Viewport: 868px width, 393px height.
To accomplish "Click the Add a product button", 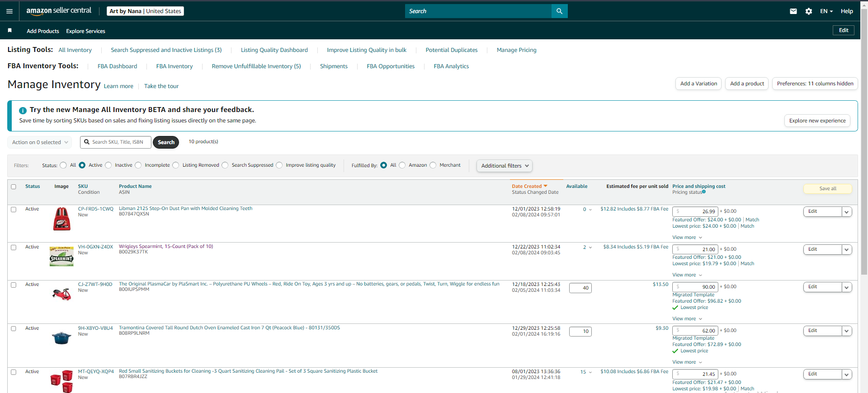I will 747,84.
